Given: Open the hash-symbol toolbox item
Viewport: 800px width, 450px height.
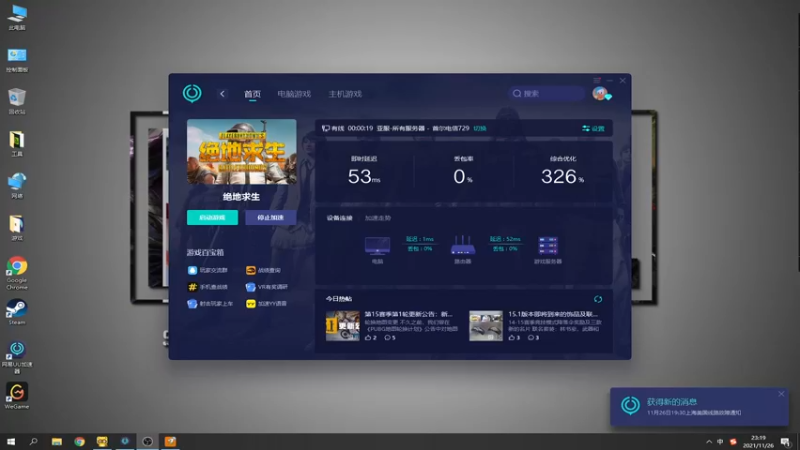Looking at the screenshot, I should click(x=192, y=287).
